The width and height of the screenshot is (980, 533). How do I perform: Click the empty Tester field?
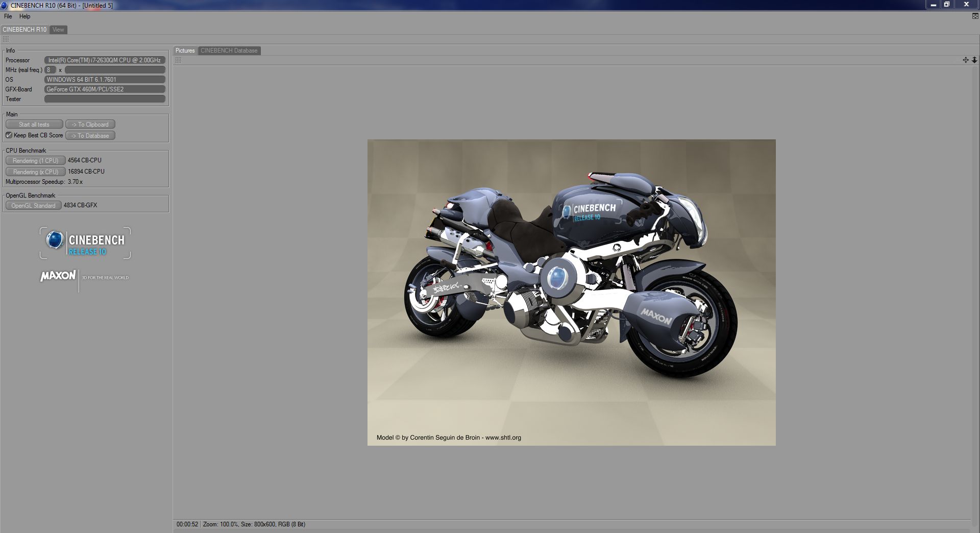pos(105,99)
